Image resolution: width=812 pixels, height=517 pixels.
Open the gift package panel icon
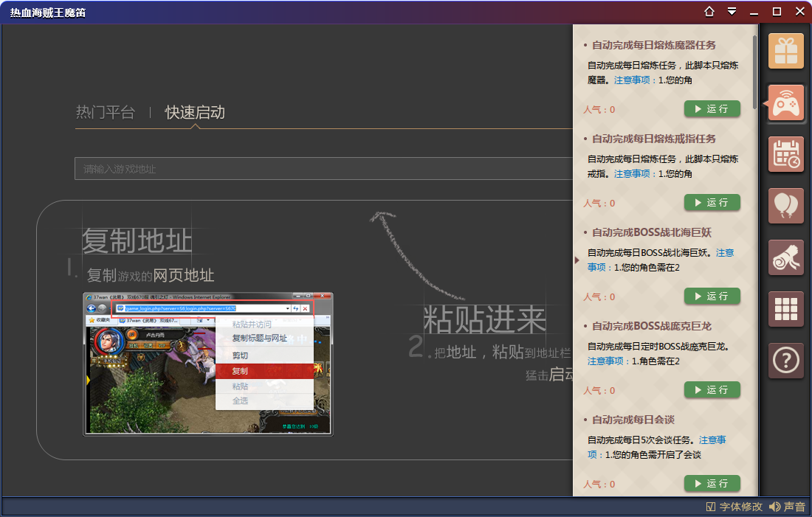click(785, 51)
